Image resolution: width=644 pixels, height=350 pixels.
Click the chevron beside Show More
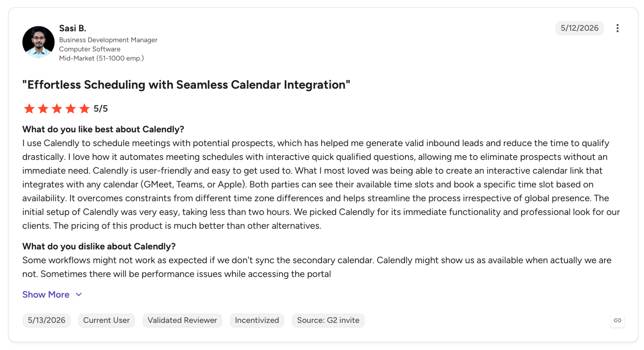pos(79,294)
